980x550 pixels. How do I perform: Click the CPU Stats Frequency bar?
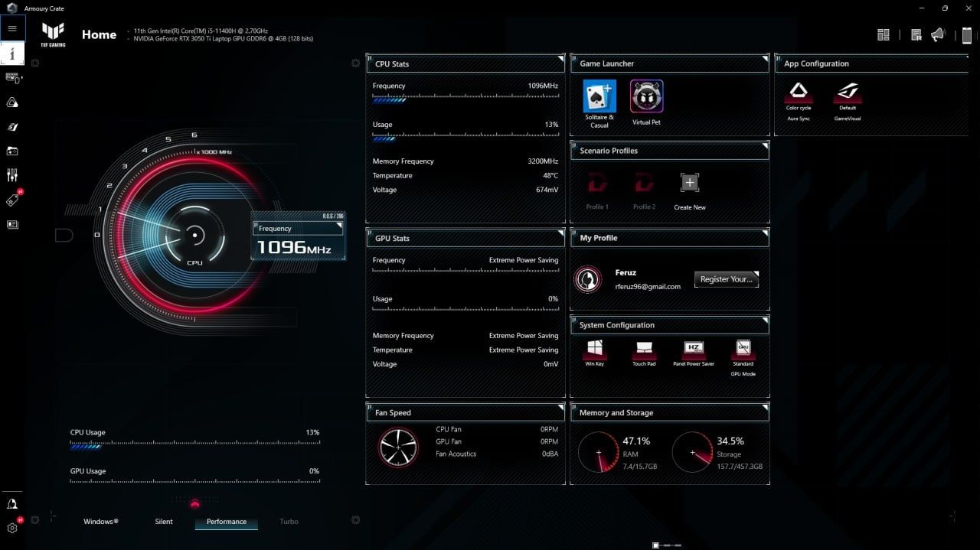tap(465, 99)
